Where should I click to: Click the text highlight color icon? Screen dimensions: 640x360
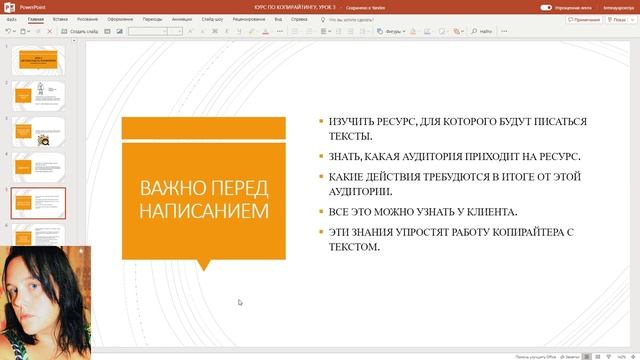(251, 31)
